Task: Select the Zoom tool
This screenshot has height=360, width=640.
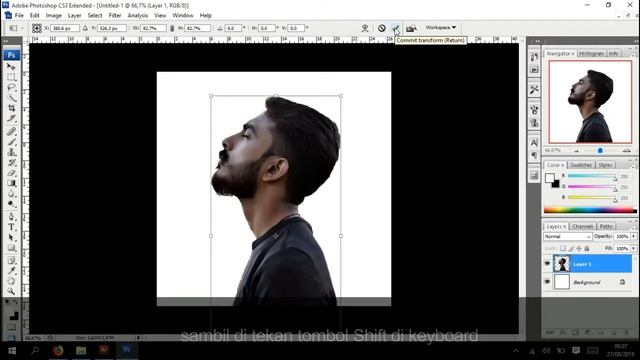Action: tap(11, 291)
